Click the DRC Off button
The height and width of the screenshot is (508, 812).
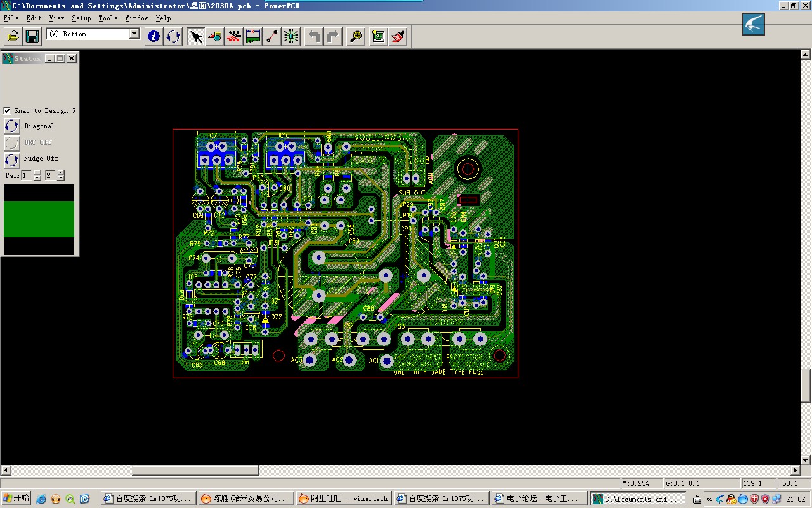(x=12, y=142)
